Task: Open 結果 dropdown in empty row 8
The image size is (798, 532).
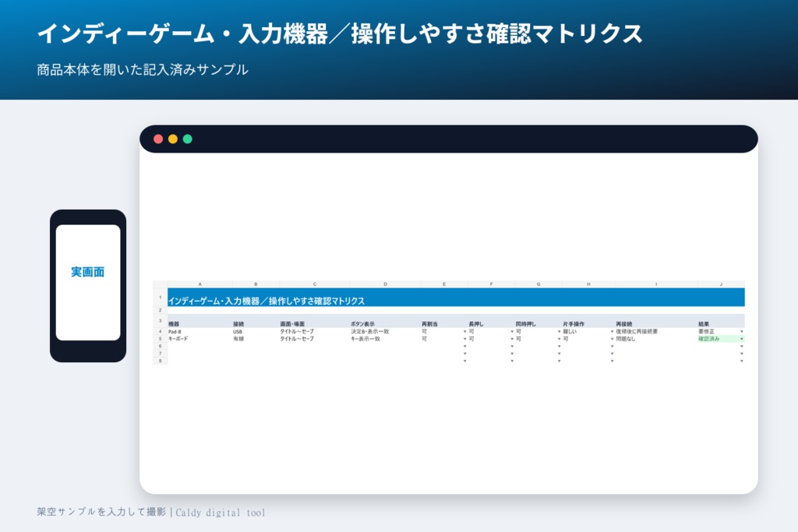Action: (742, 361)
